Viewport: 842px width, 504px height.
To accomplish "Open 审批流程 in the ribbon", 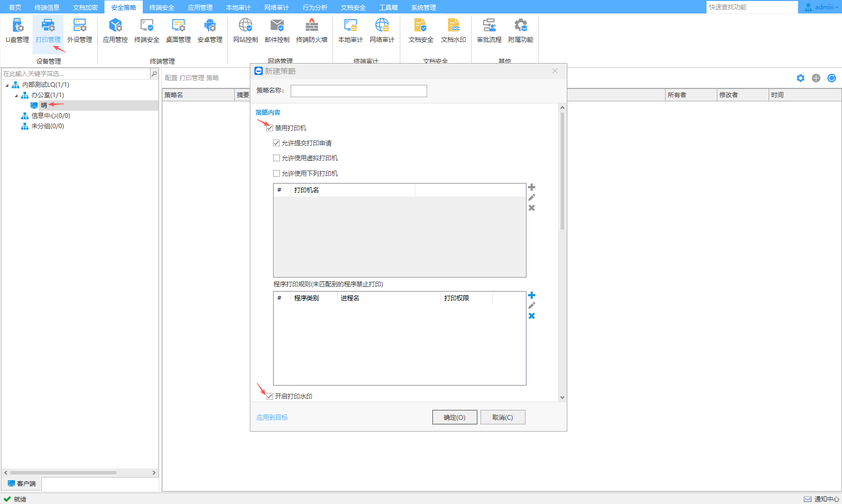I will pyautogui.click(x=489, y=30).
